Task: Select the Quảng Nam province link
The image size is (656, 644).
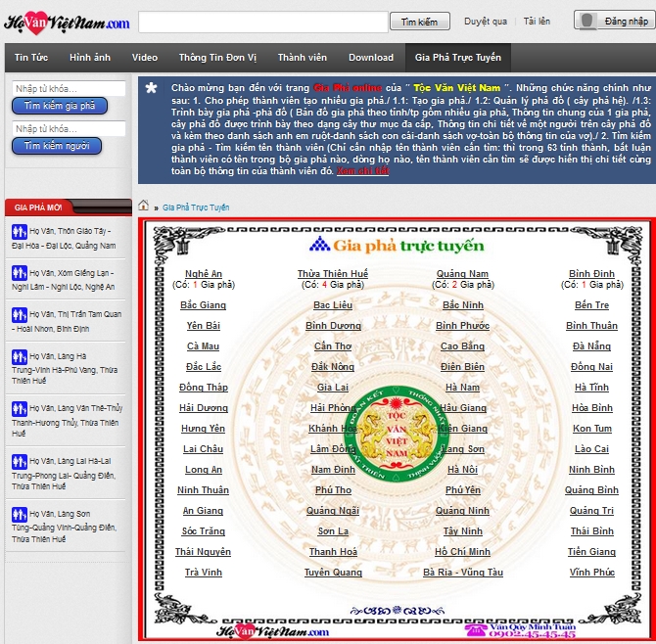Action: 462,274
